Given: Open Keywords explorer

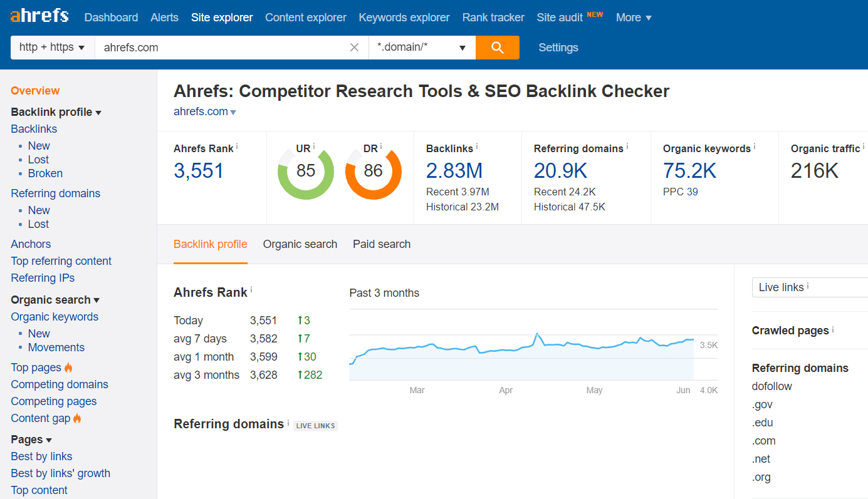Looking at the screenshot, I should coord(404,18).
